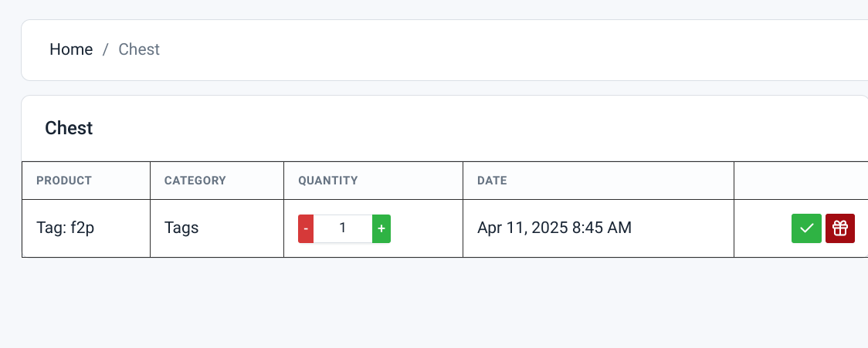Click the red gift icon button

(x=839, y=228)
